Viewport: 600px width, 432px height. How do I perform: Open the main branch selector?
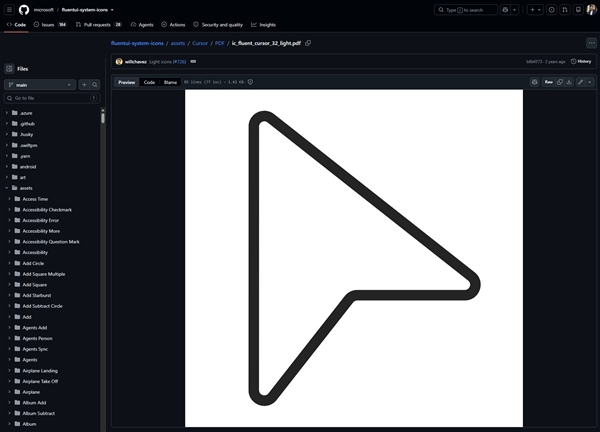40,85
